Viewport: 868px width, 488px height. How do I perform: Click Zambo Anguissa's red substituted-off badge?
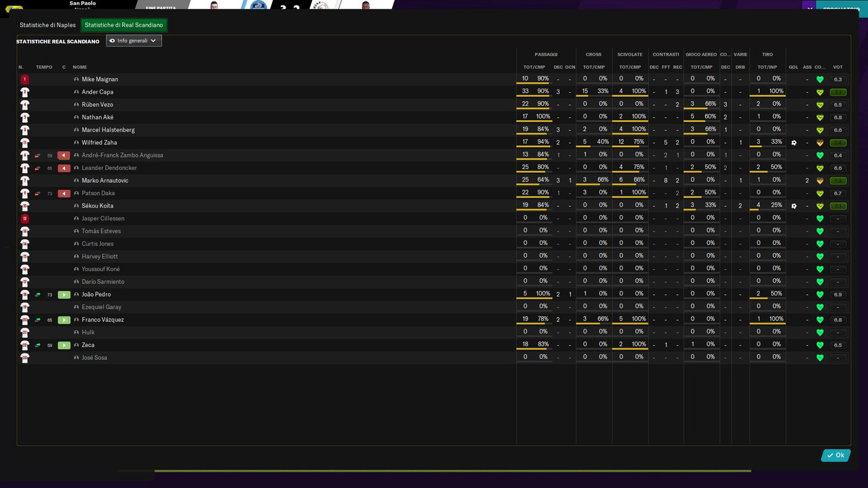[x=64, y=155]
